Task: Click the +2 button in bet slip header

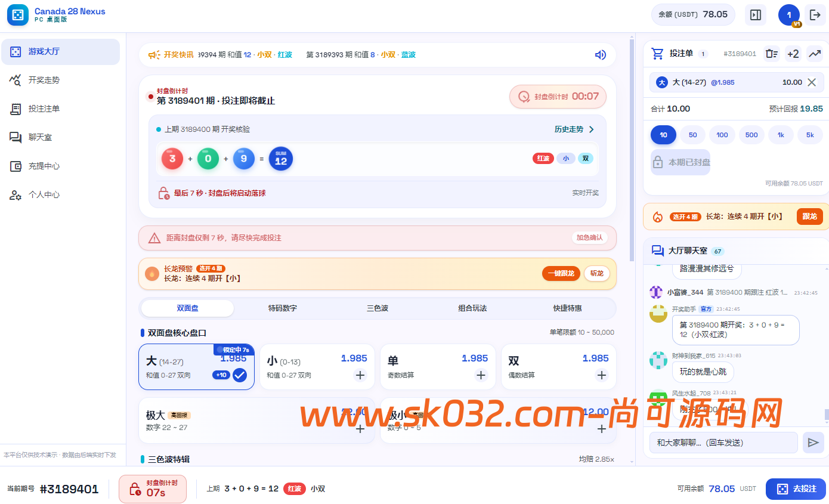Action: coord(793,54)
